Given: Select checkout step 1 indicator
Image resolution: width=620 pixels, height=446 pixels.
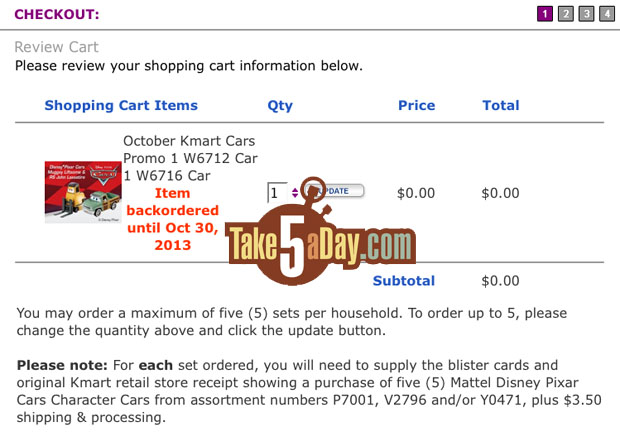Looking at the screenshot, I should tap(544, 14).
